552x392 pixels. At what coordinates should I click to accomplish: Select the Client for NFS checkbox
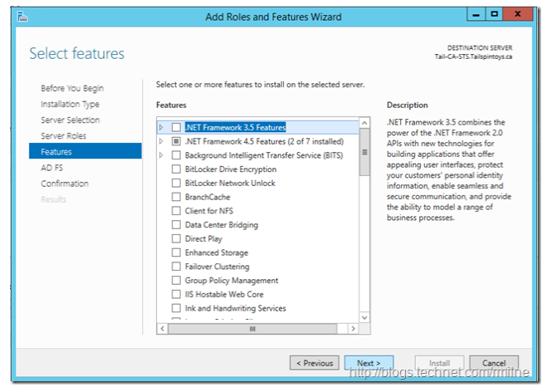coord(176,211)
